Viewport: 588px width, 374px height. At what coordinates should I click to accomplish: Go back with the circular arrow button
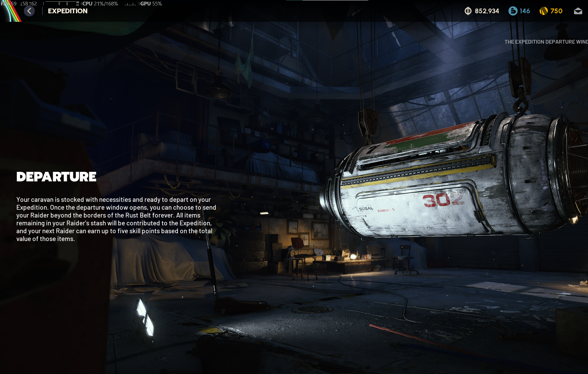coord(29,11)
